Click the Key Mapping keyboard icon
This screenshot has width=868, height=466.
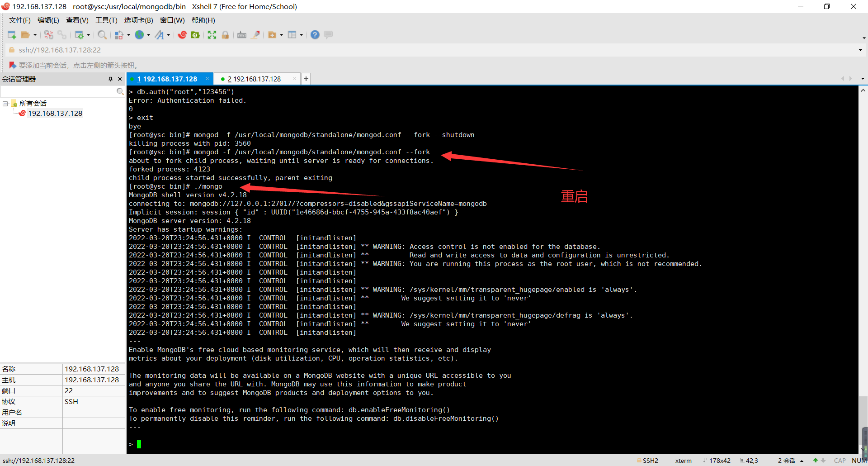click(242, 35)
